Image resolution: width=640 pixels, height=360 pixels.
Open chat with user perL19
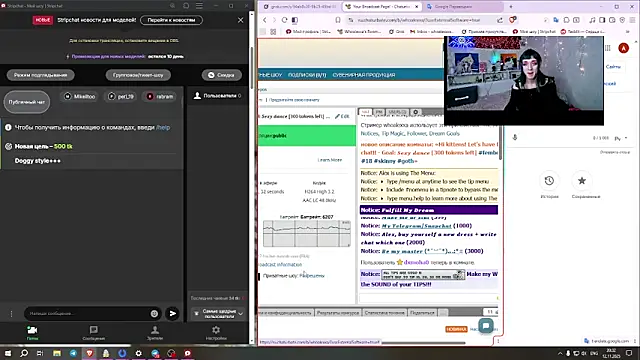click(121, 96)
